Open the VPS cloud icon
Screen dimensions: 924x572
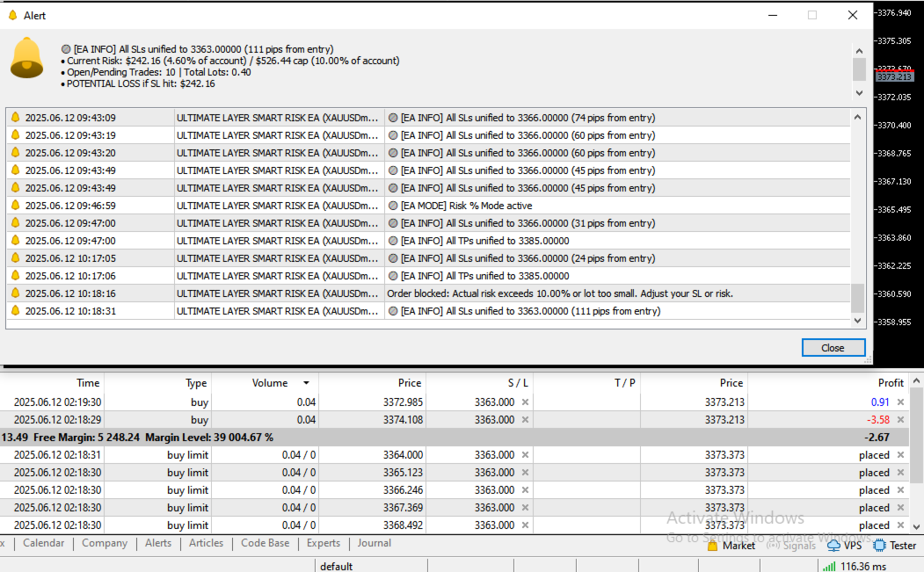(833, 546)
